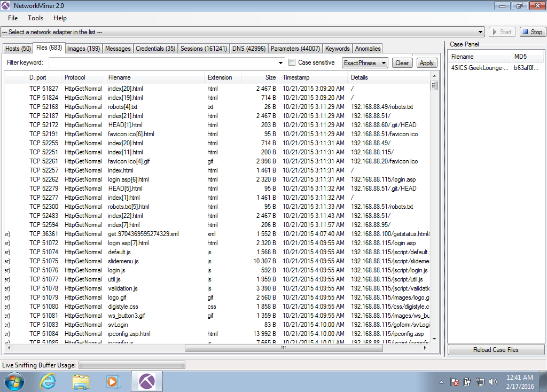Switch to the Credentials (35) tab
Image resolution: width=547 pixels, height=392 pixels.
(155, 49)
